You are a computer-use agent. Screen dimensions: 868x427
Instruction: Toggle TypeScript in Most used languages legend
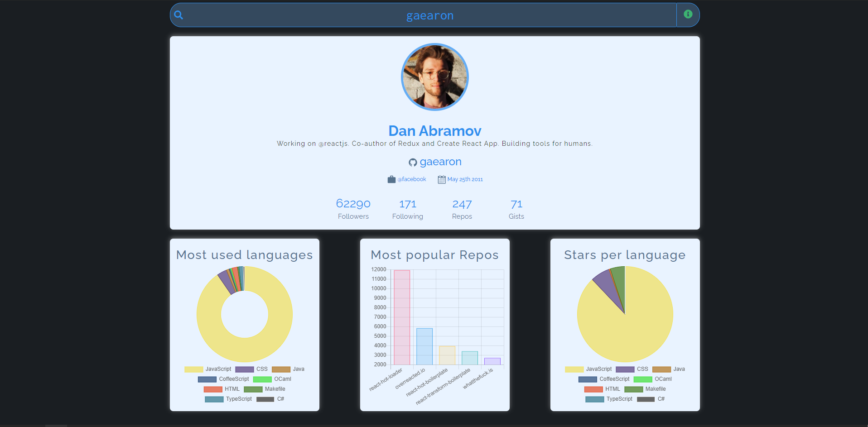(228, 399)
